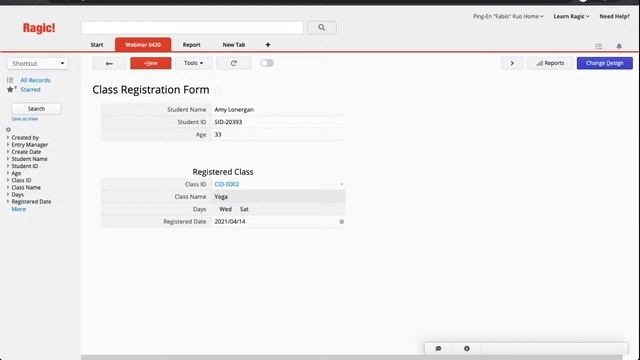
Task: Click the Starred star icon
Action: tap(11, 89)
